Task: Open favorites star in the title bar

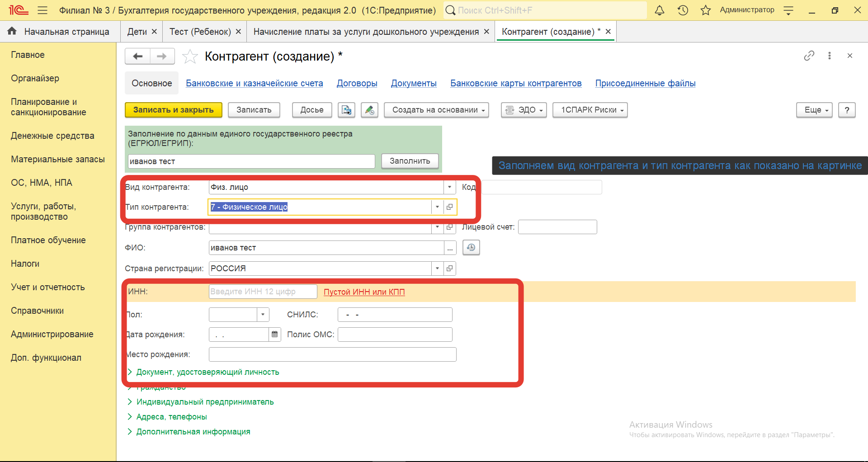Action: [705, 10]
